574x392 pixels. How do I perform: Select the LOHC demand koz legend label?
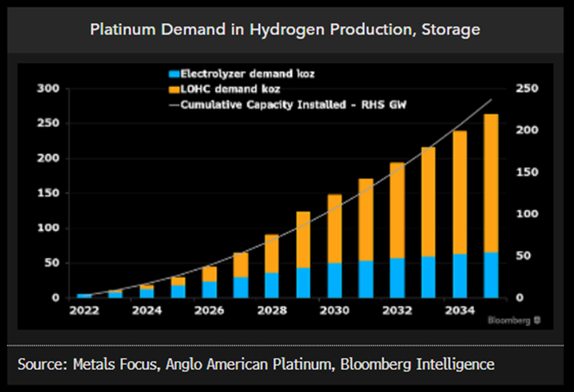(x=230, y=89)
